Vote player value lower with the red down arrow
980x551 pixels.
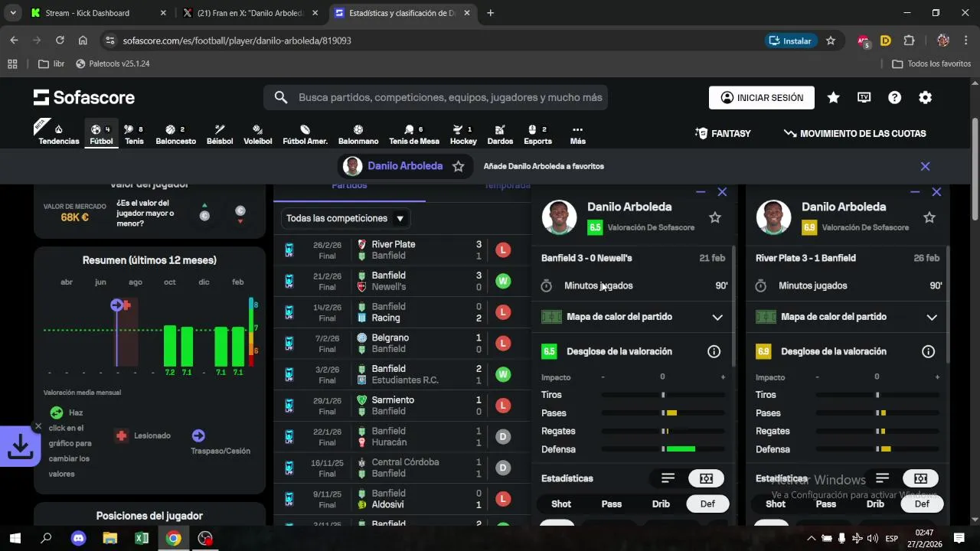click(x=240, y=215)
